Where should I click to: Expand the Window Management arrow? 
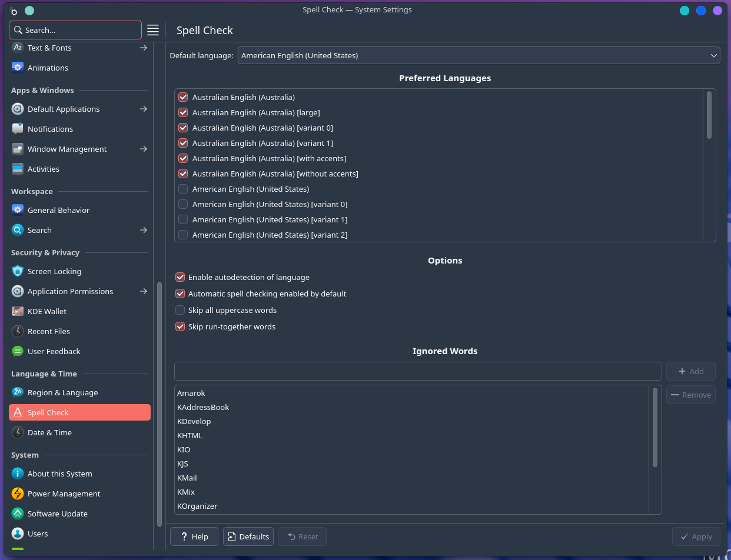143,149
